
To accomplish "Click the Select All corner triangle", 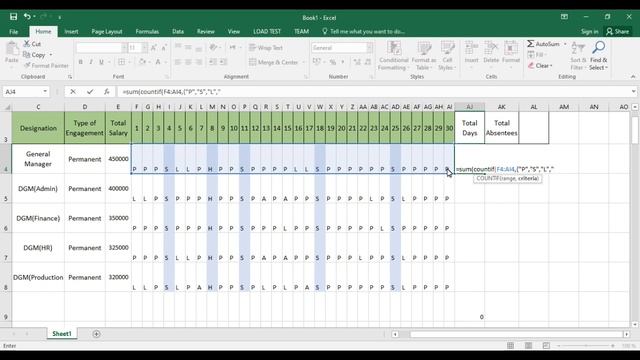I will click(7, 107).
